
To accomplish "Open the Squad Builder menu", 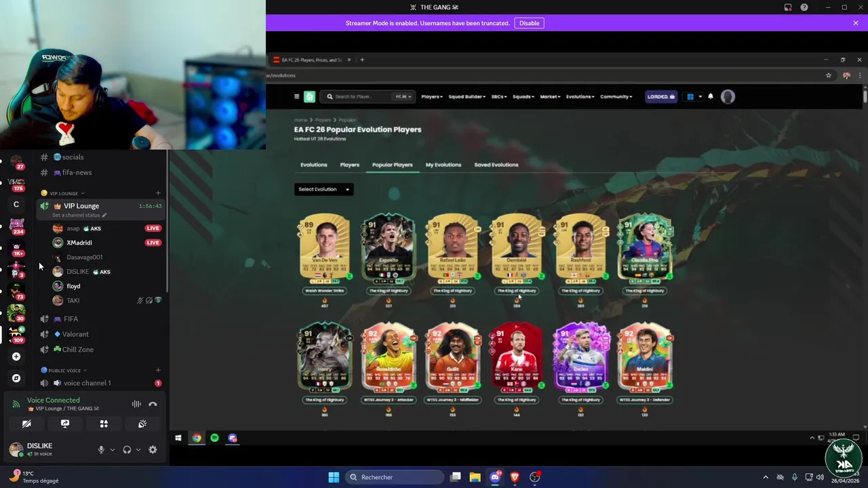I will click(x=467, y=97).
